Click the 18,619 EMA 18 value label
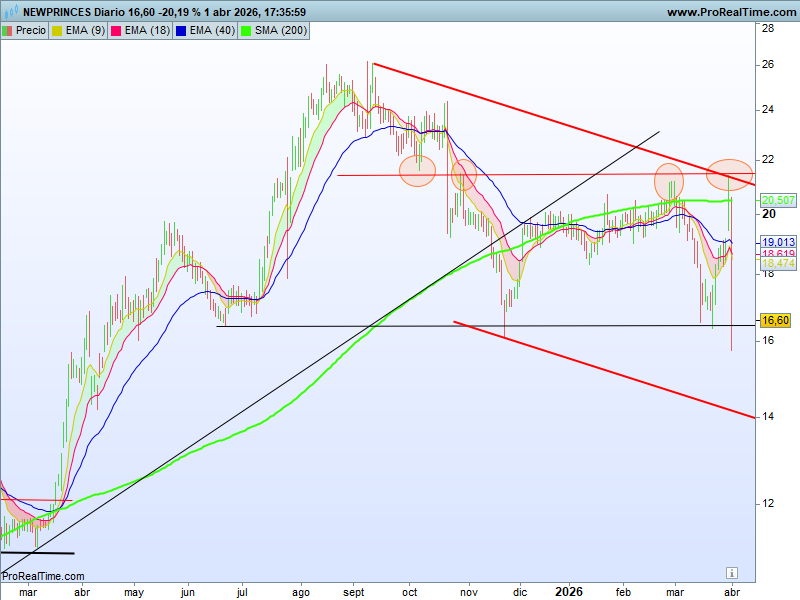The height and width of the screenshot is (600, 800). click(x=778, y=253)
